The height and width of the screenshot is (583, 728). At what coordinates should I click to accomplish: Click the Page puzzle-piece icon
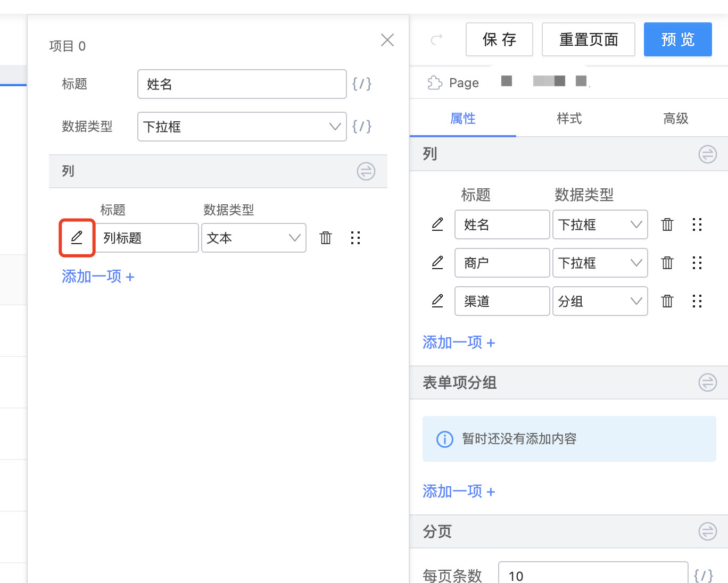tap(435, 82)
